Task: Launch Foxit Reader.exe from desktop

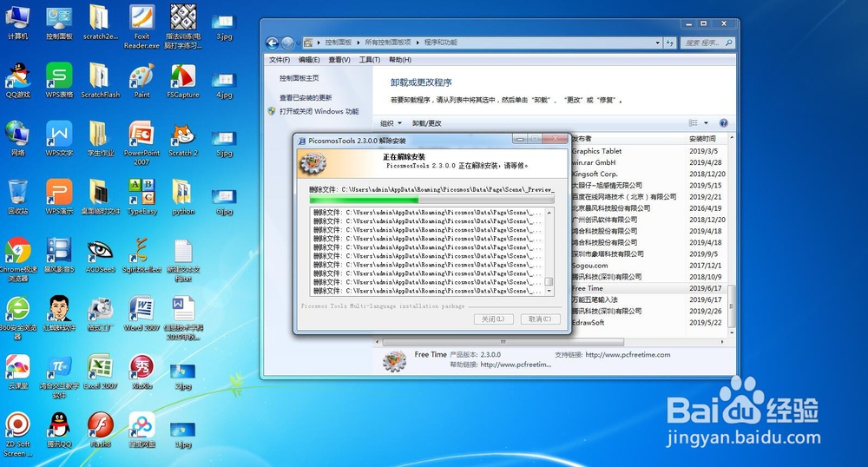Action: point(141,27)
